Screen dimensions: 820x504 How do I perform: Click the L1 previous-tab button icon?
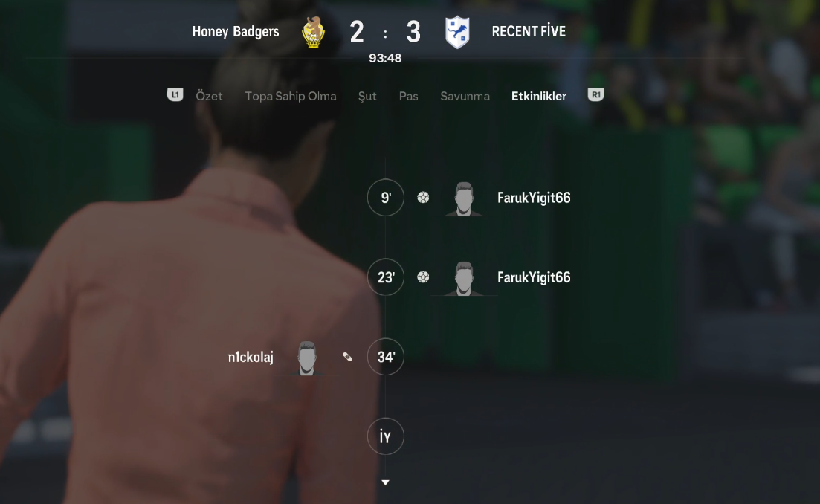(x=175, y=94)
